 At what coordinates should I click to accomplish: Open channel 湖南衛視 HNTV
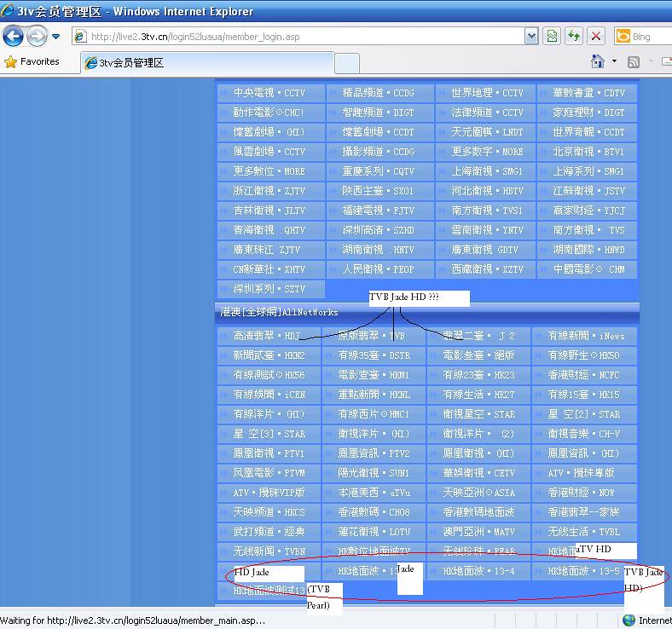[380, 250]
